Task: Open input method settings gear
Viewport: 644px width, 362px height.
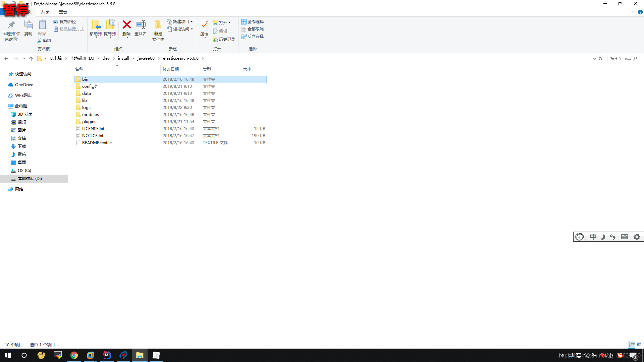Action: pos(637,237)
